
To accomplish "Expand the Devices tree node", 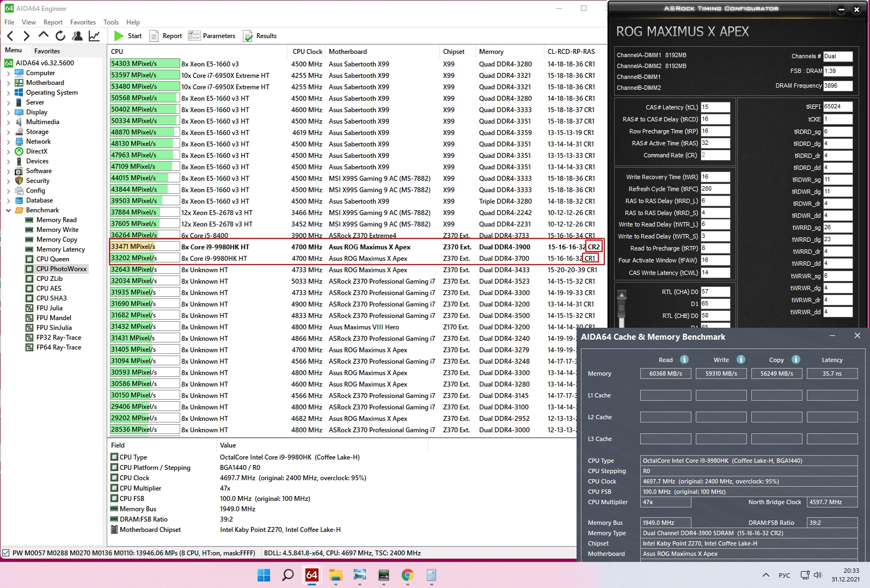I will click(x=8, y=161).
